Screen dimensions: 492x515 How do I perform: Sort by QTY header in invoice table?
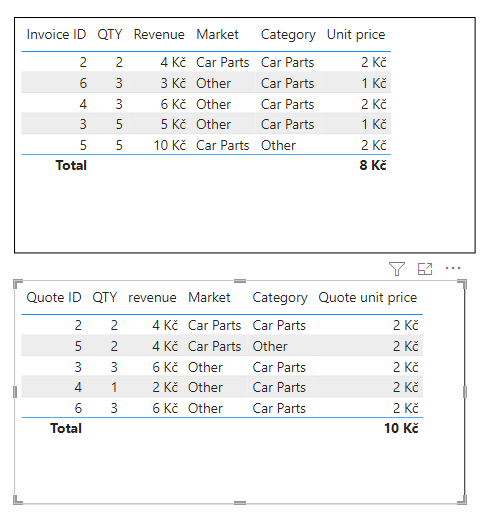[110, 34]
